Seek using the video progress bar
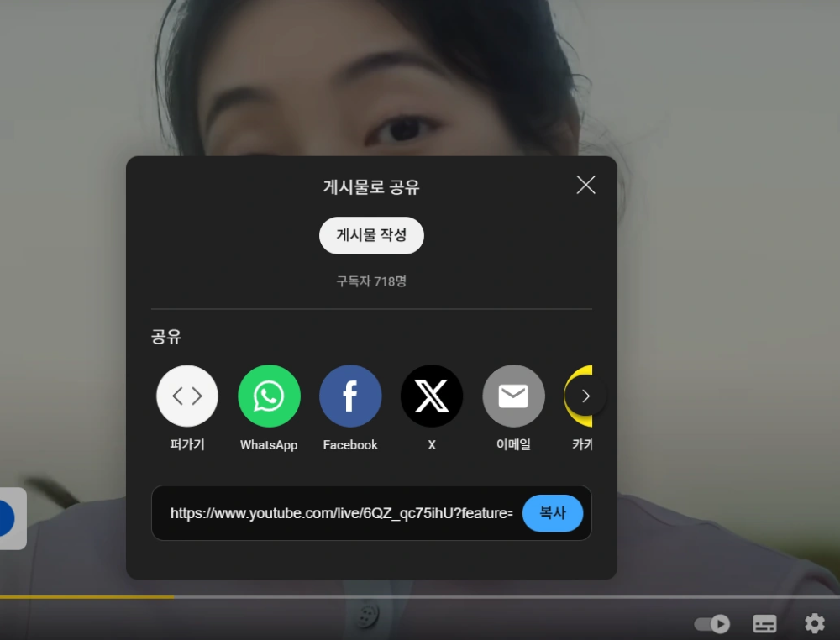 (x=420, y=597)
